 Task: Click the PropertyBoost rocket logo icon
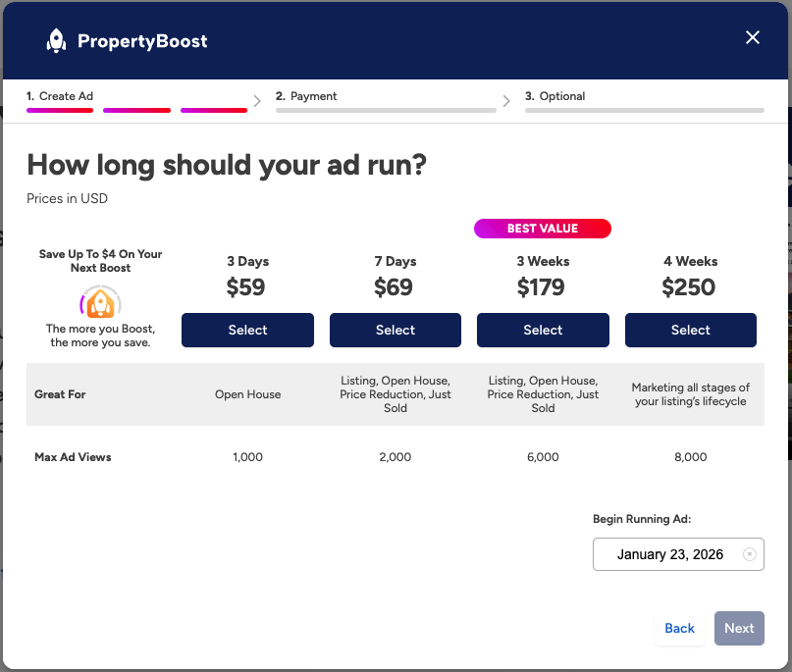click(57, 40)
